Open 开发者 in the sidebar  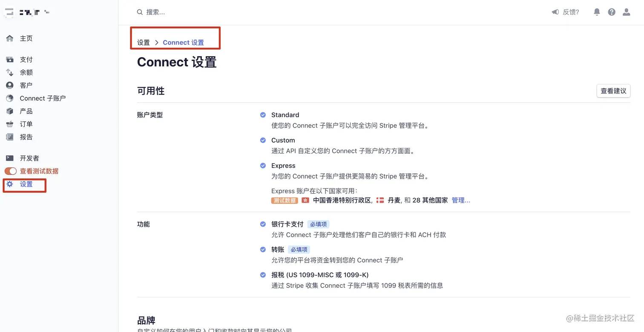click(29, 158)
